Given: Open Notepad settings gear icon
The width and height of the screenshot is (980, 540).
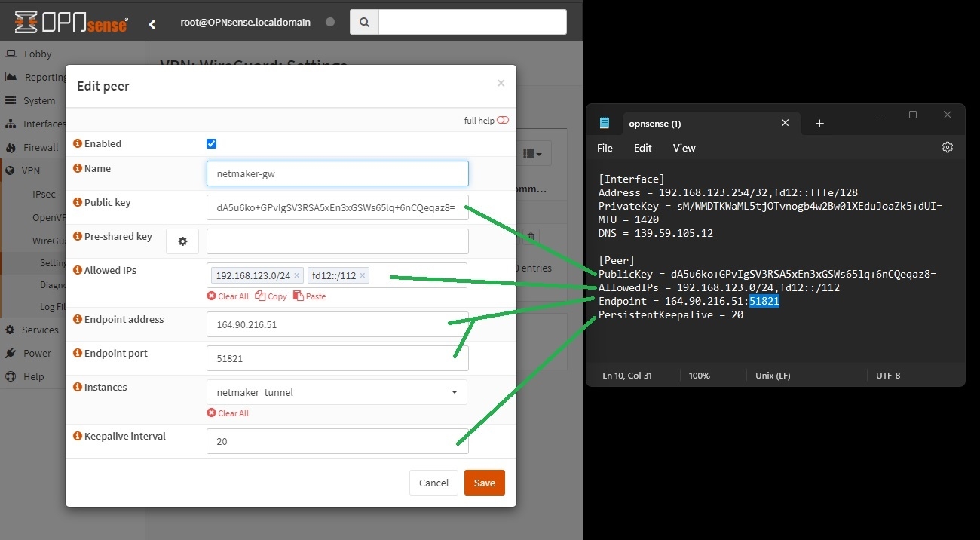Looking at the screenshot, I should pos(948,148).
